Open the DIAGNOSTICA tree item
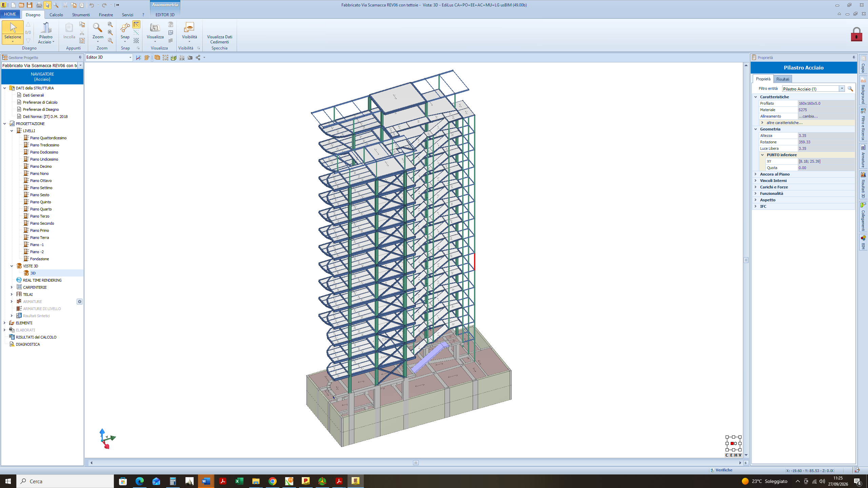 coord(28,344)
